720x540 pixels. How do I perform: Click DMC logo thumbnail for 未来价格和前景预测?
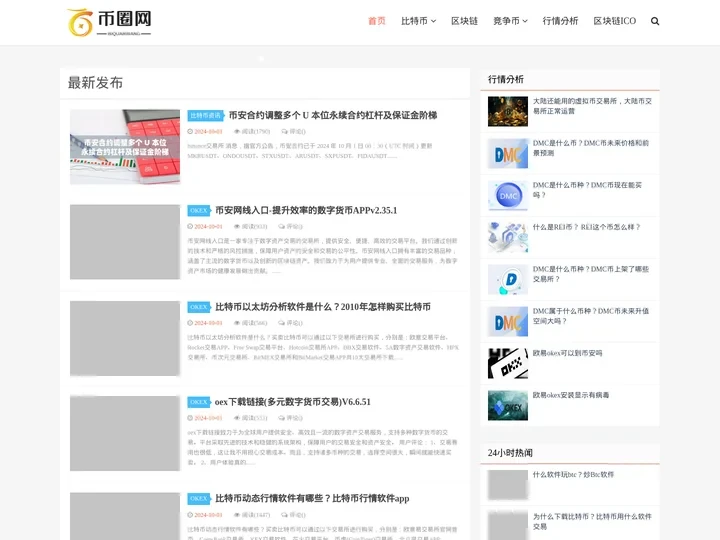(x=508, y=153)
